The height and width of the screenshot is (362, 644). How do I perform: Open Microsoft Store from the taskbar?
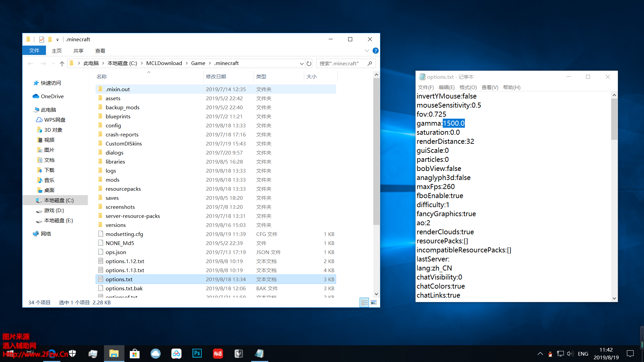click(x=135, y=354)
